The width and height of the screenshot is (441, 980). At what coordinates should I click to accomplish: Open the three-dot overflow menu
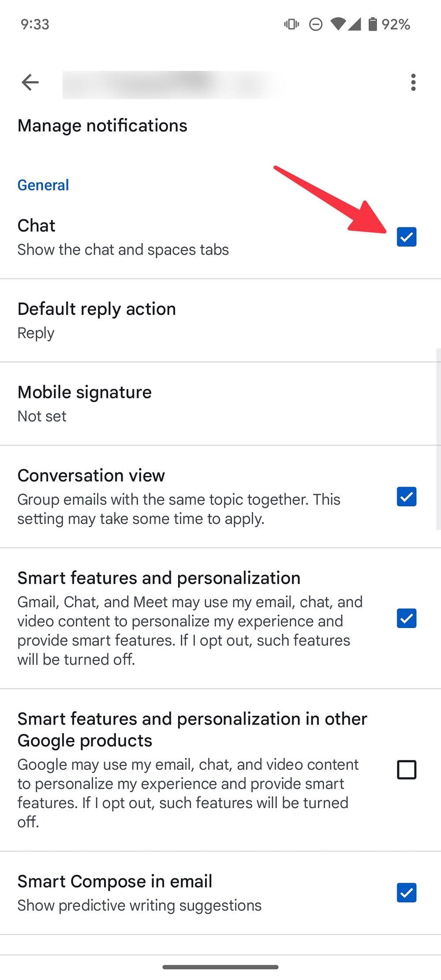coord(413,82)
